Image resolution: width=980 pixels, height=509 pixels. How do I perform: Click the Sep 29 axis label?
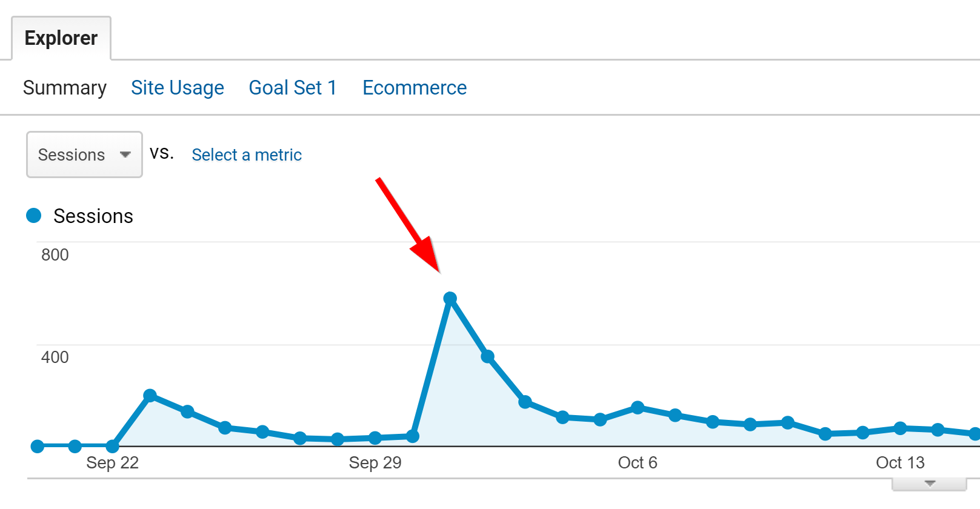375,462
